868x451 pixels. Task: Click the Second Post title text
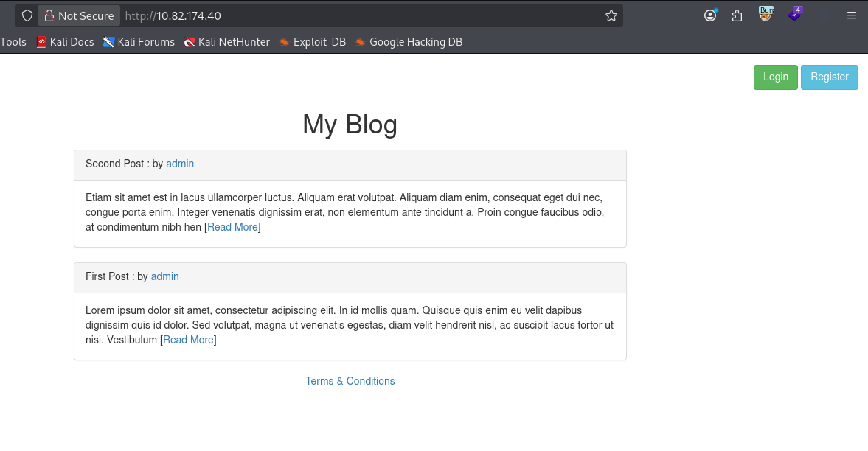click(114, 164)
